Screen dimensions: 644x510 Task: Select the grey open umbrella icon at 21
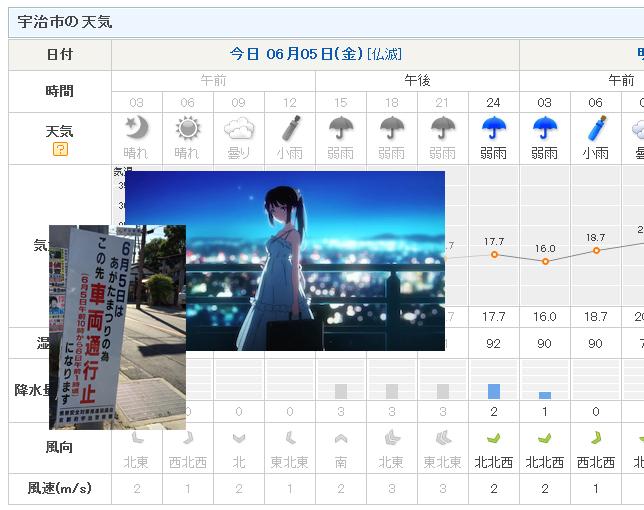coord(443,128)
